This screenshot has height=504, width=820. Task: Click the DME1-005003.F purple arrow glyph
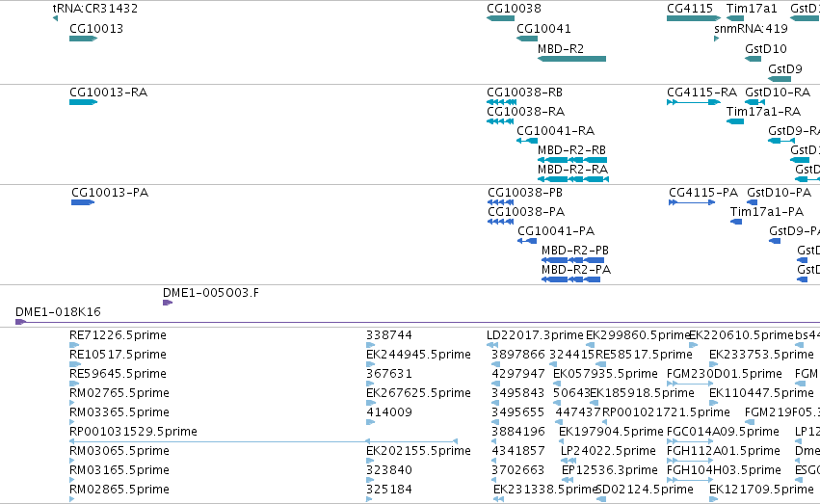coord(168,303)
